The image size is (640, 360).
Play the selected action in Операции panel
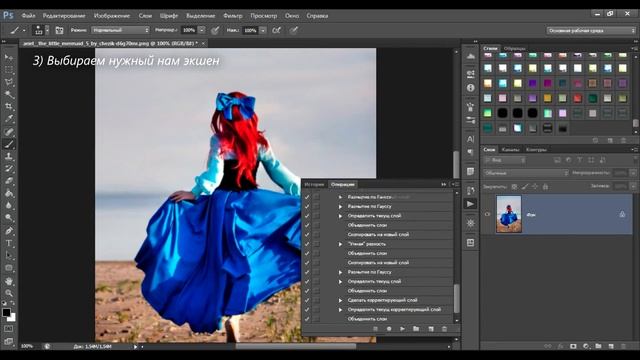click(x=402, y=329)
